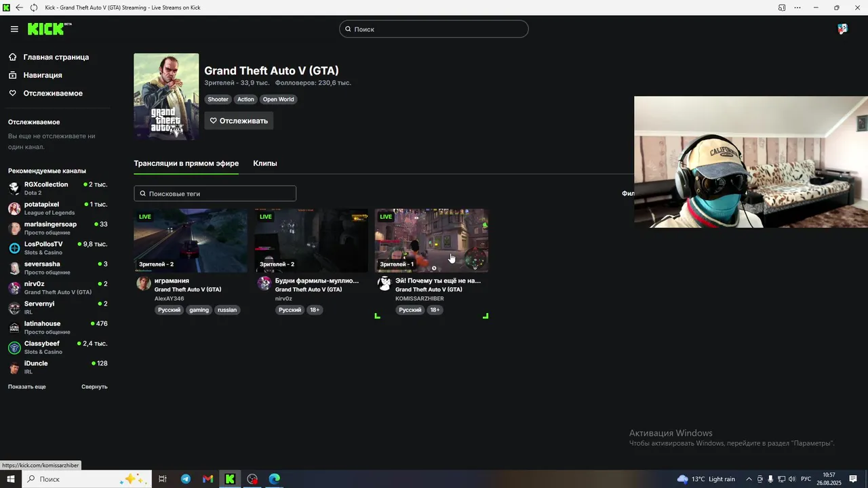This screenshot has width=868, height=488.
Task: Open potatapixel channel avatar
Action: pyautogui.click(x=14, y=208)
